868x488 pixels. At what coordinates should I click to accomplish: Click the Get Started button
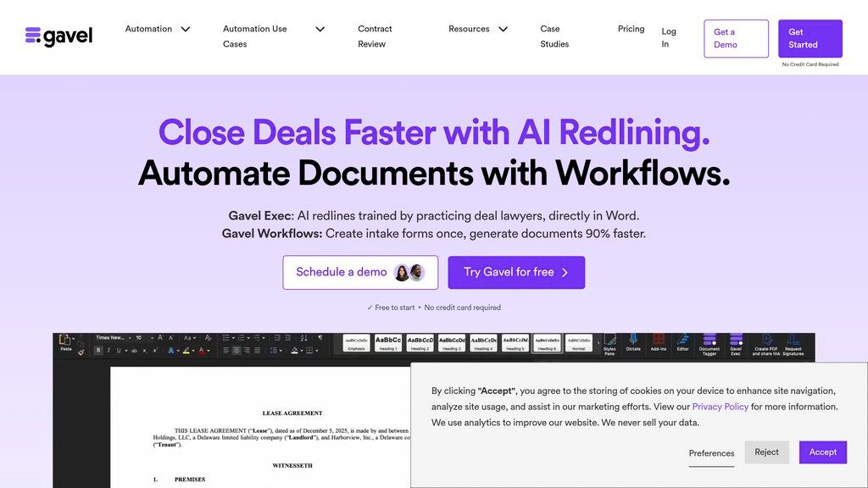[x=810, y=39]
